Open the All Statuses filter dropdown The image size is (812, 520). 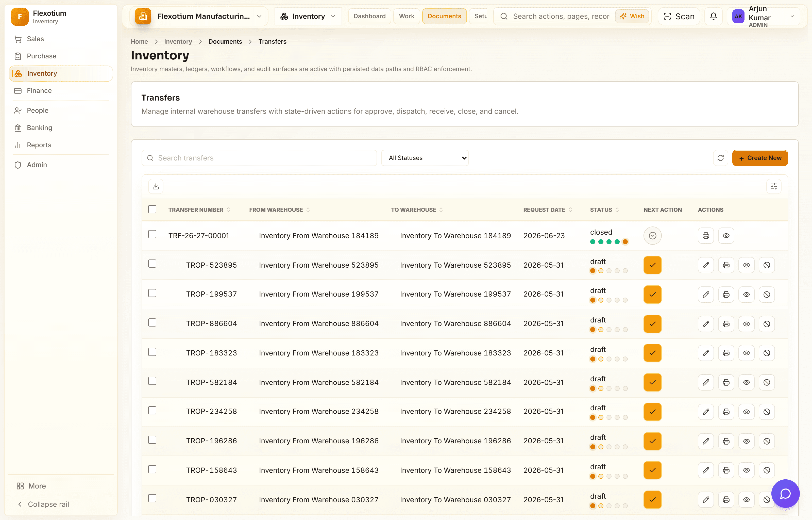point(425,158)
